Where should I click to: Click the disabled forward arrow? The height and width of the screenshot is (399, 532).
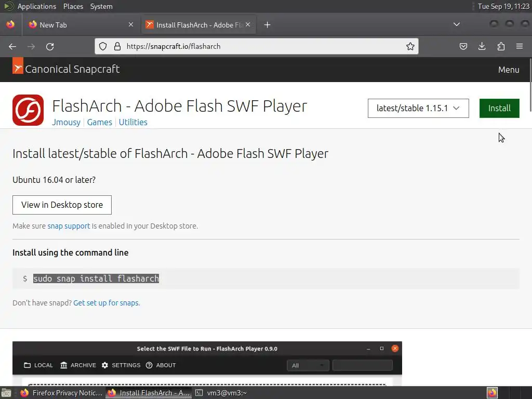coord(31,46)
